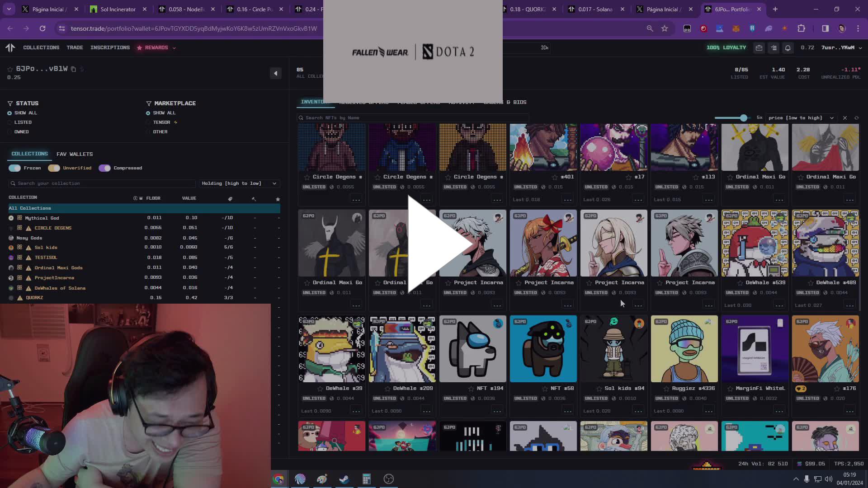Click the filter list icon beside the briefcase

(x=774, y=48)
